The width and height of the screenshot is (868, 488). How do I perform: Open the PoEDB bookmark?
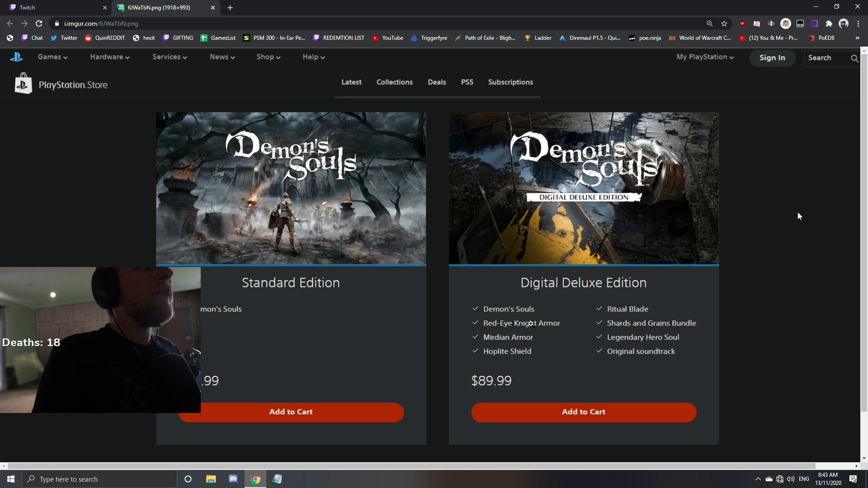coord(821,38)
